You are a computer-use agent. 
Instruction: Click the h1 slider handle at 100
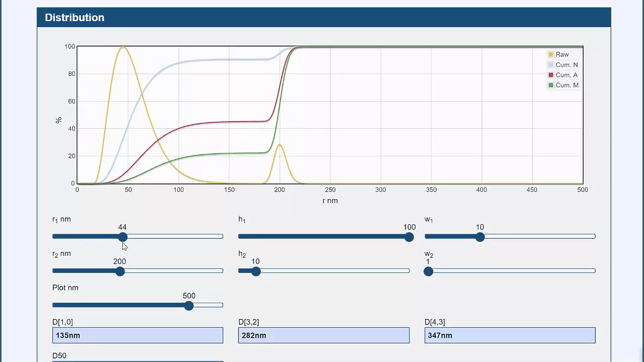(x=409, y=237)
